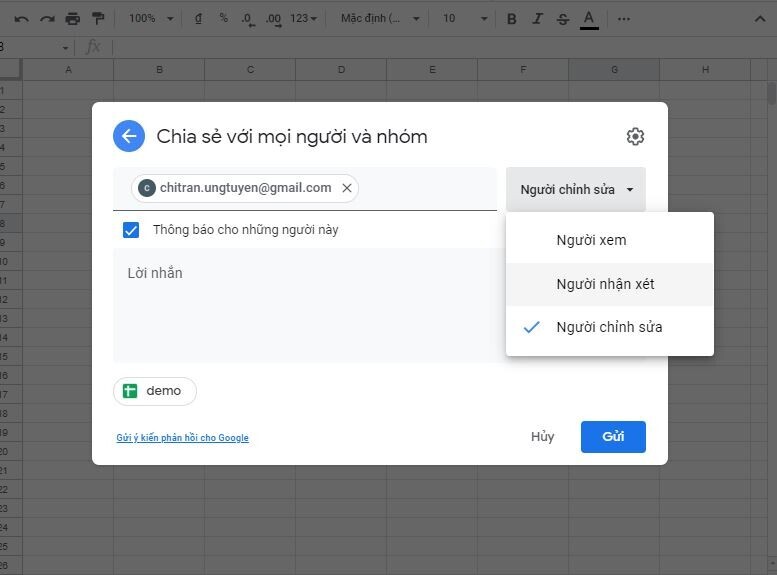Decrease decimal places icon
This screenshot has width=777, height=575.
(247, 19)
